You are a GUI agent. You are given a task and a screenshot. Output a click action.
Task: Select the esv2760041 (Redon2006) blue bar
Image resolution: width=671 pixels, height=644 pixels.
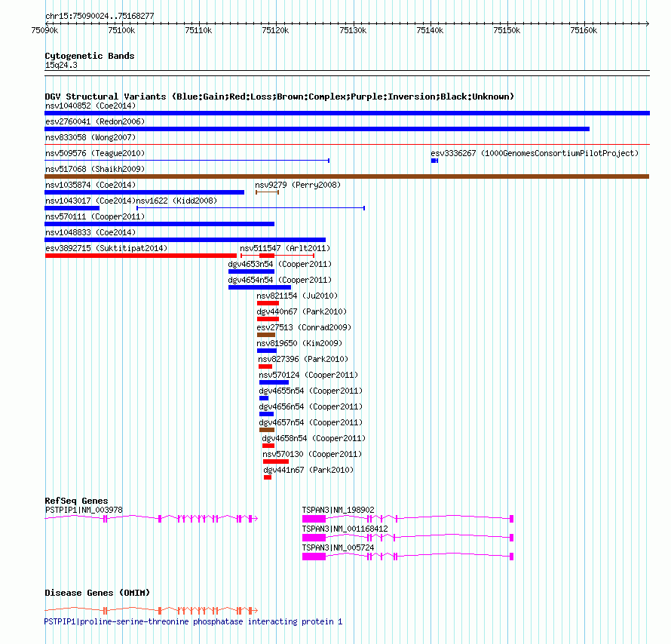[x=317, y=129]
